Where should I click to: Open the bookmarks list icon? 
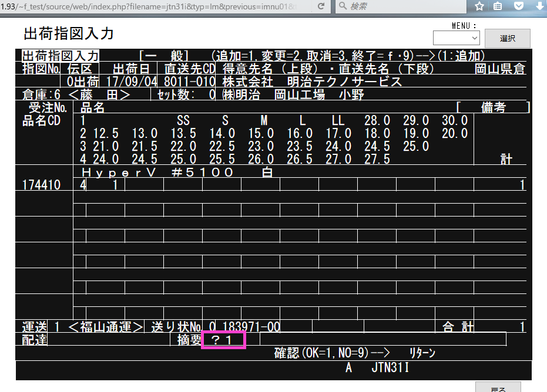pyautogui.click(x=498, y=6)
